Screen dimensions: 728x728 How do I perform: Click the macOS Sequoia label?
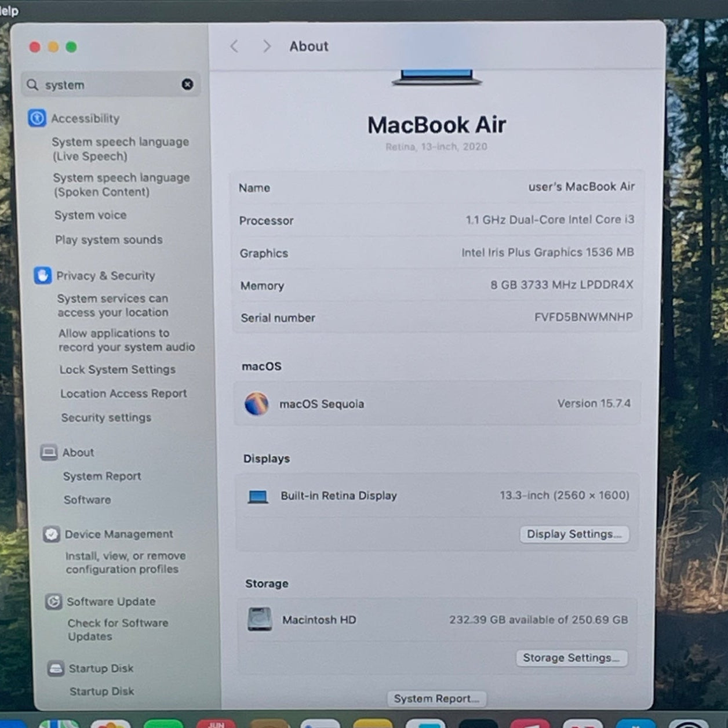(x=322, y=404)
